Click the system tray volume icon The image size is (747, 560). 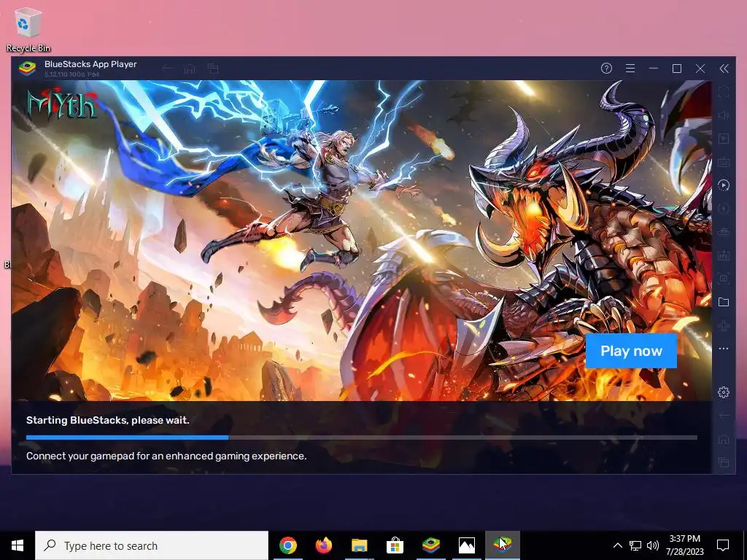tap(653, 545)
